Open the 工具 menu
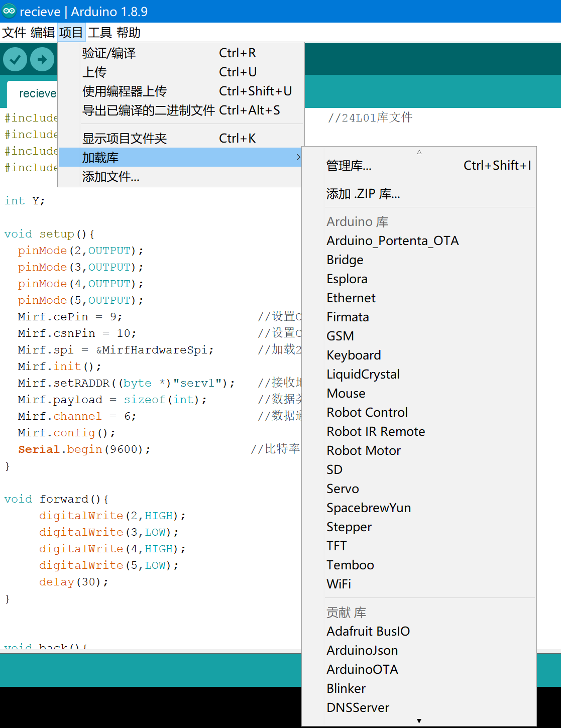Image resolution: width=561 pixels, height=728 pixels. click(x=100, y=33)
